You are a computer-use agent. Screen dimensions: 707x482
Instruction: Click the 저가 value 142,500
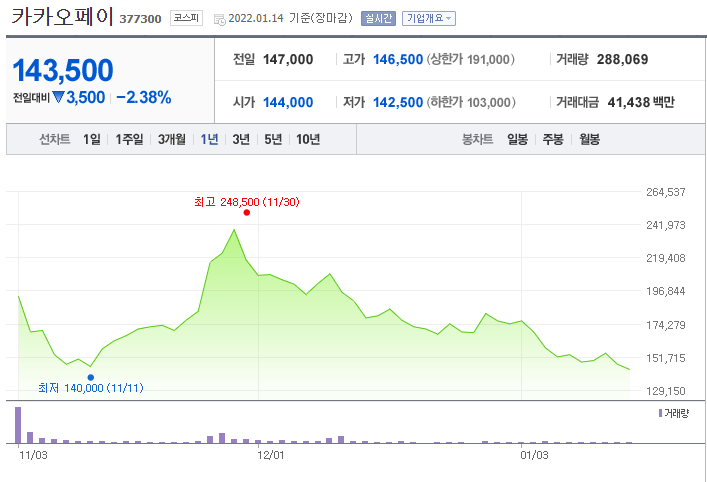(x=398, y=102)
